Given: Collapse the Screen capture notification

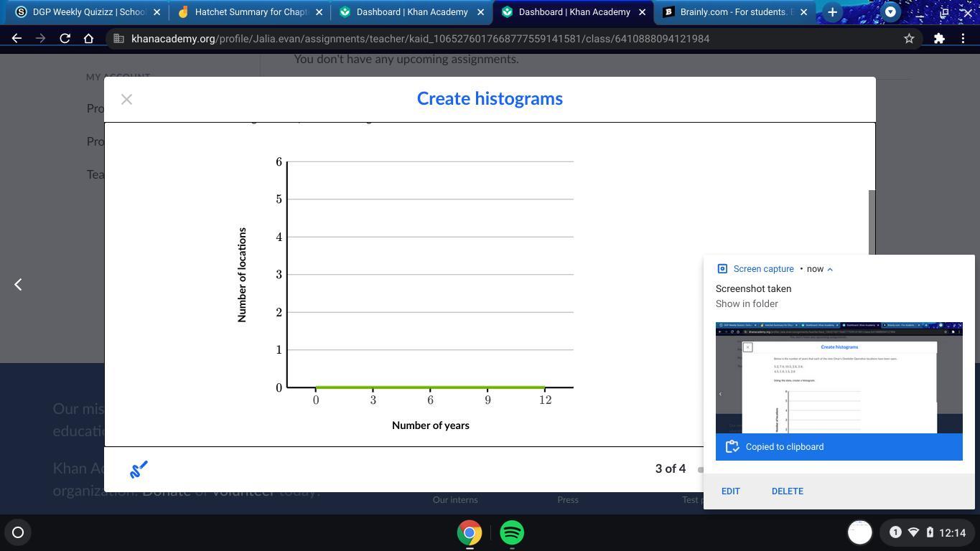Looking at the screenshot, I should (830, 269).
